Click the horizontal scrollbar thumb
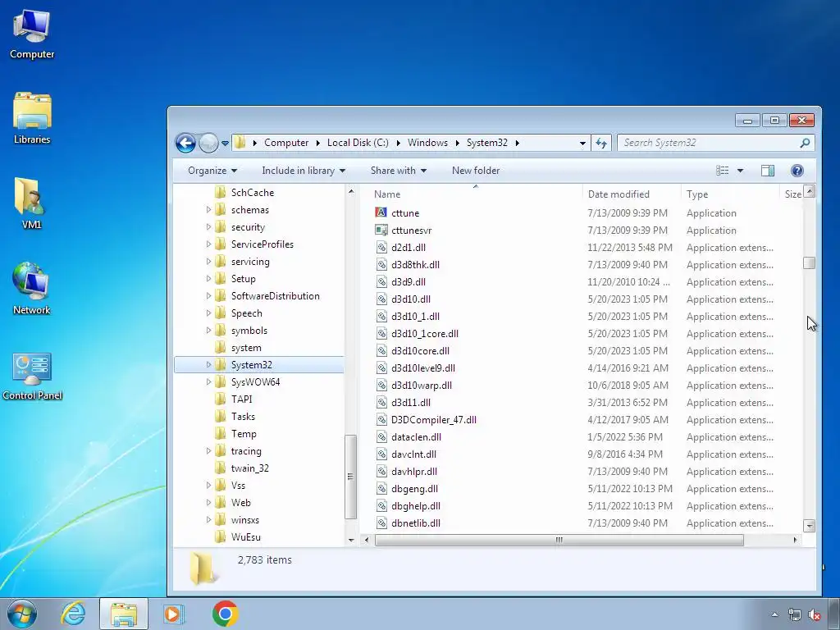 tap(559, 540)
